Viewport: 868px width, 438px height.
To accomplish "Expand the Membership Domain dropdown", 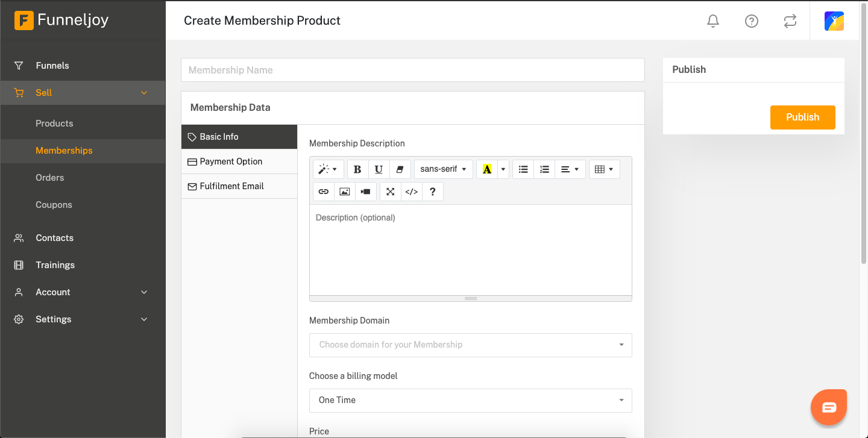I will click(471, 345).
